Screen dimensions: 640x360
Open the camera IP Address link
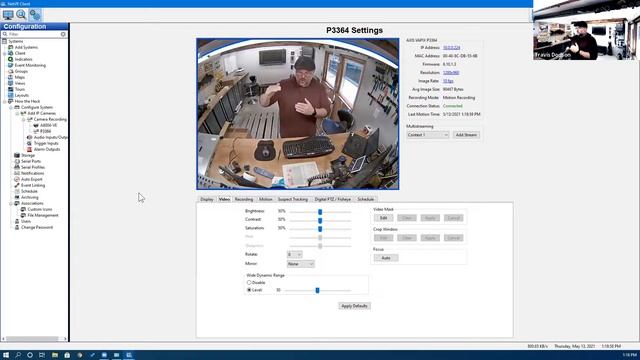(451, 48)
